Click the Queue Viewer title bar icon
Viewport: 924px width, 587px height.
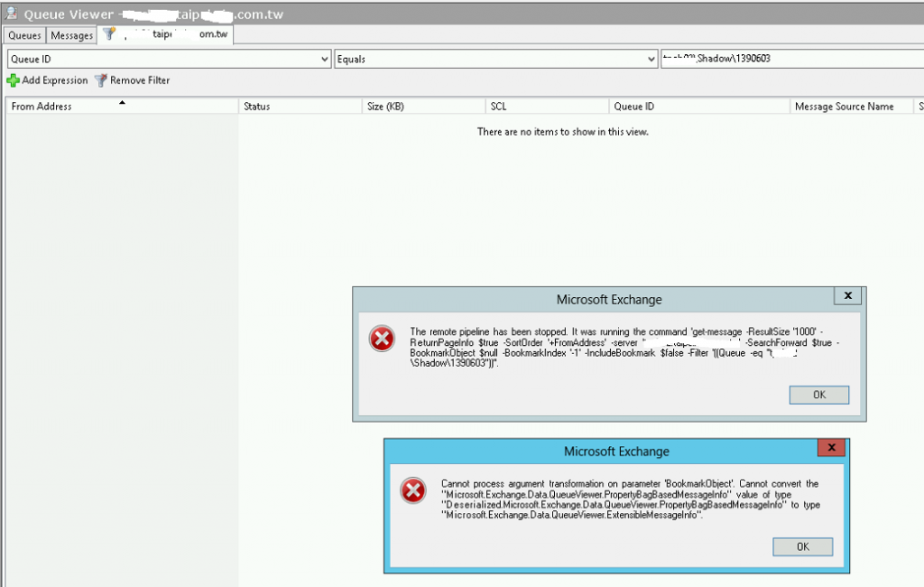[x=11, y=13]
